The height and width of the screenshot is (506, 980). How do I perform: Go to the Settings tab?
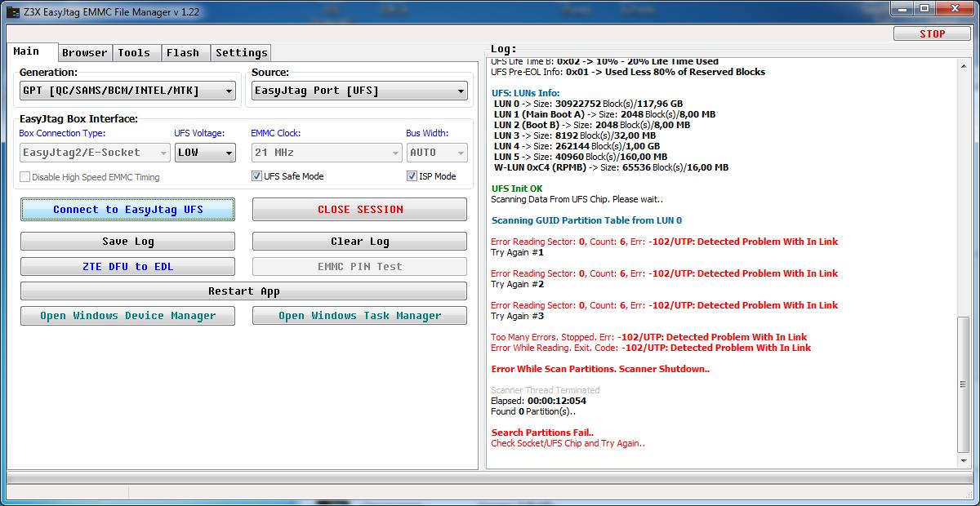pos(242,53)
